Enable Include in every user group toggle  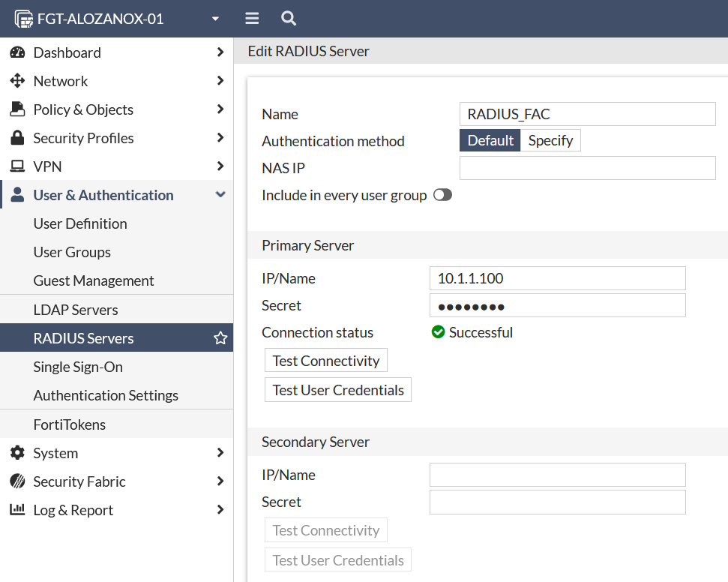(442, 195)
